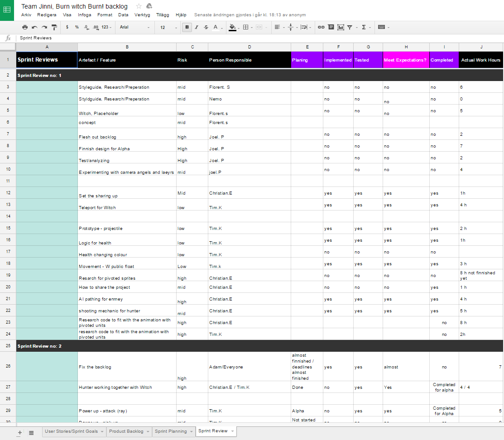Click the last change timestamp link
This screenshot has width=504, height=440.
coord(250,14)
